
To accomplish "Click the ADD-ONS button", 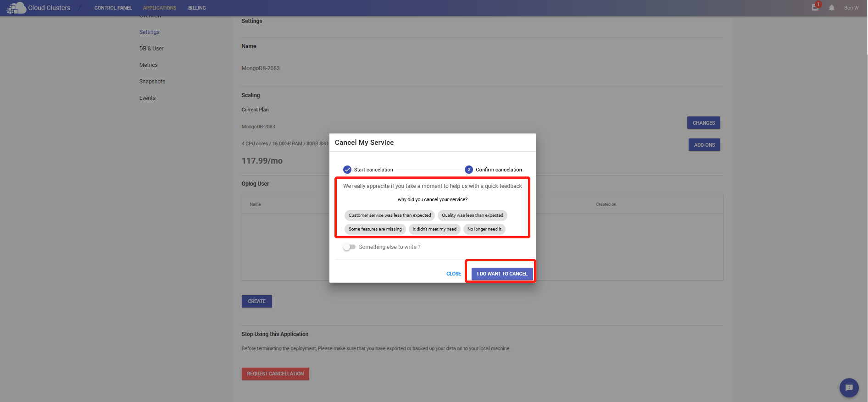I will point(704,145).
